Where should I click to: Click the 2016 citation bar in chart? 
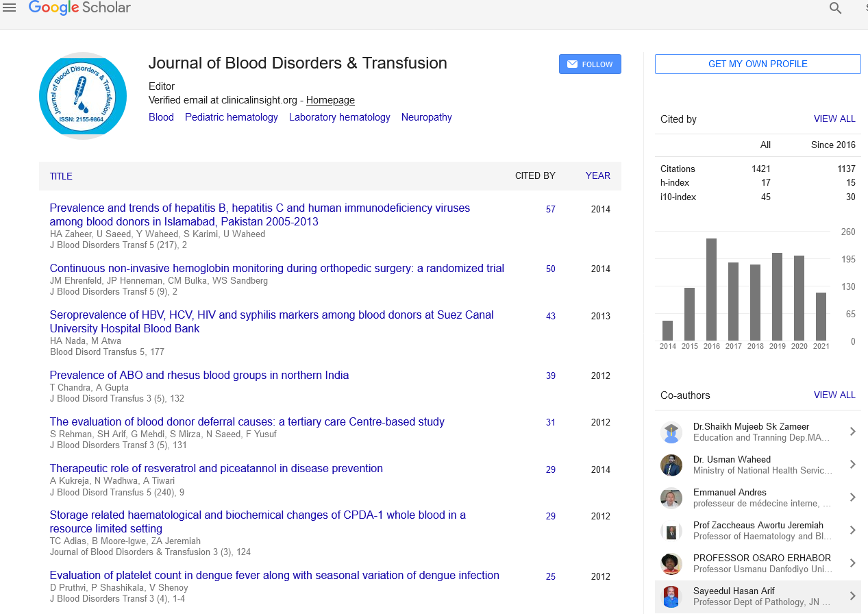click(x=712, y=289)
